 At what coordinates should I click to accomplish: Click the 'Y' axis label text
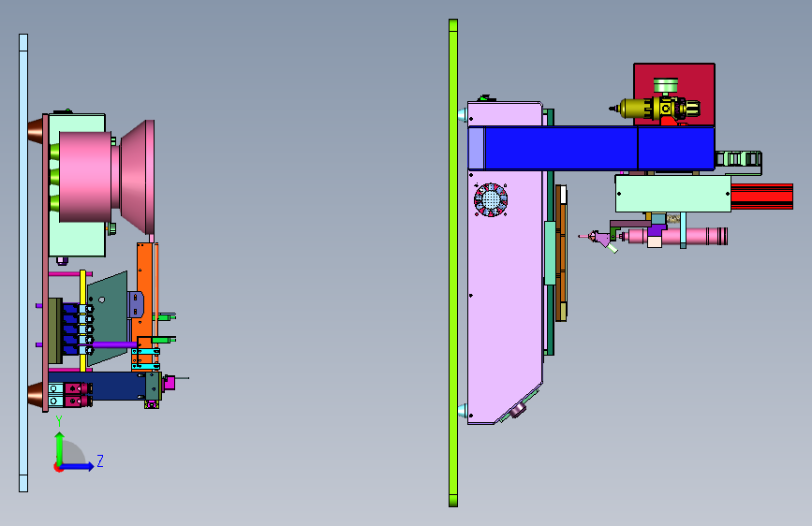point(59,421)
